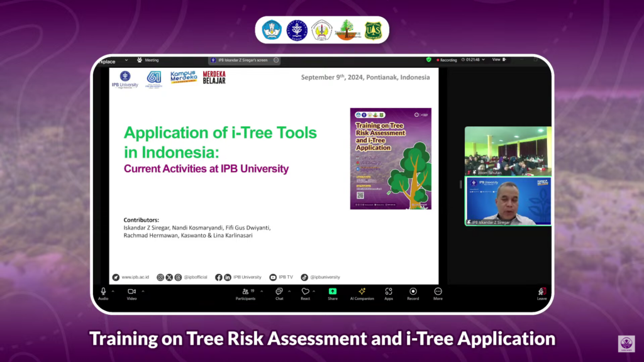Click the Threads icon in the slide footer

(178, 277)
